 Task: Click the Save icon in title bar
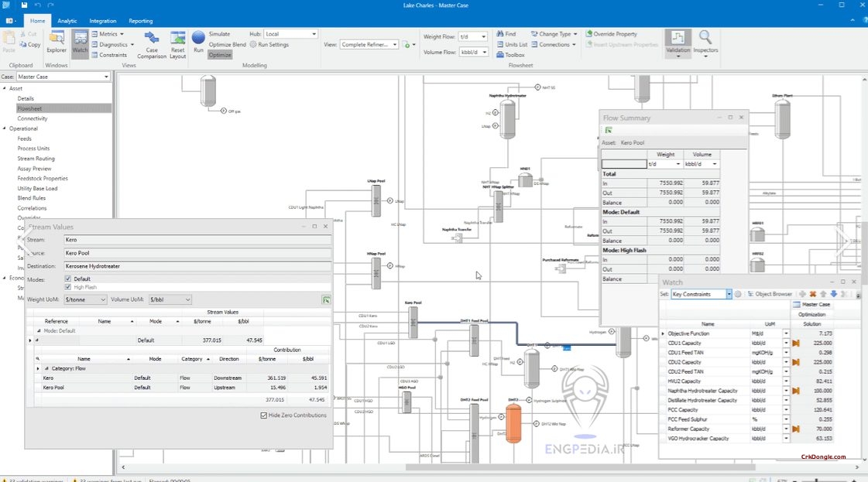(24, 5)
